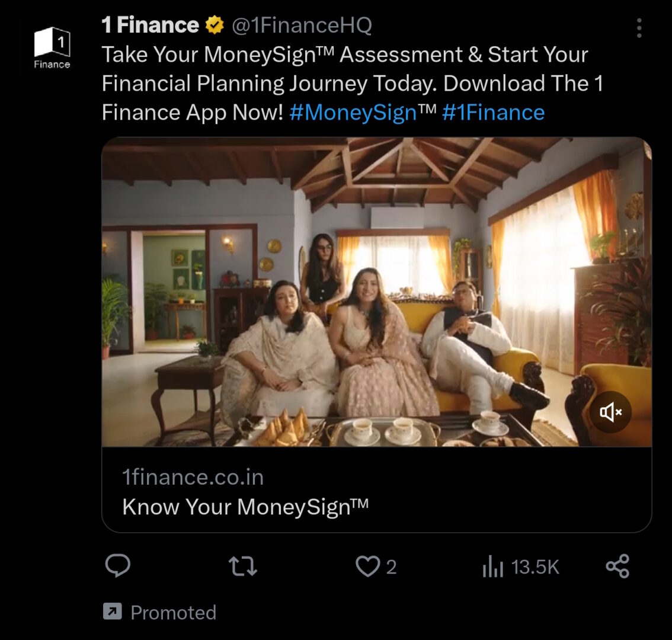This screenshot has width=672, height=640.
Task: Click the Know Your MoneySign card title
Action: pos(245,507)
